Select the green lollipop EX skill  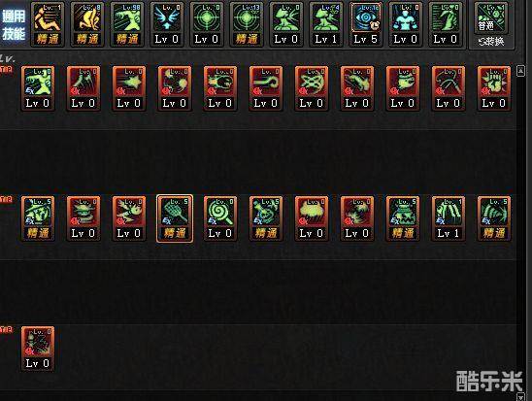220,218
